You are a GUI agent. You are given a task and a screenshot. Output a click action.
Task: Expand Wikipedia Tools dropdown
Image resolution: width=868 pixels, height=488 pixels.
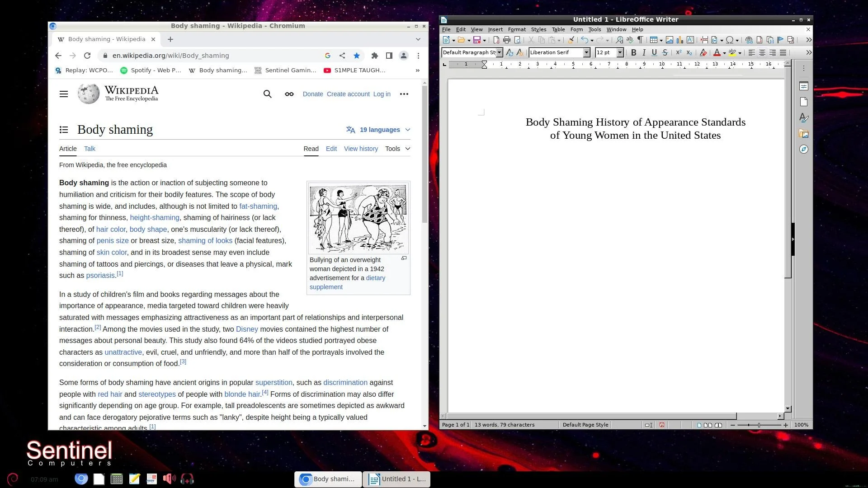click(397, 149)
